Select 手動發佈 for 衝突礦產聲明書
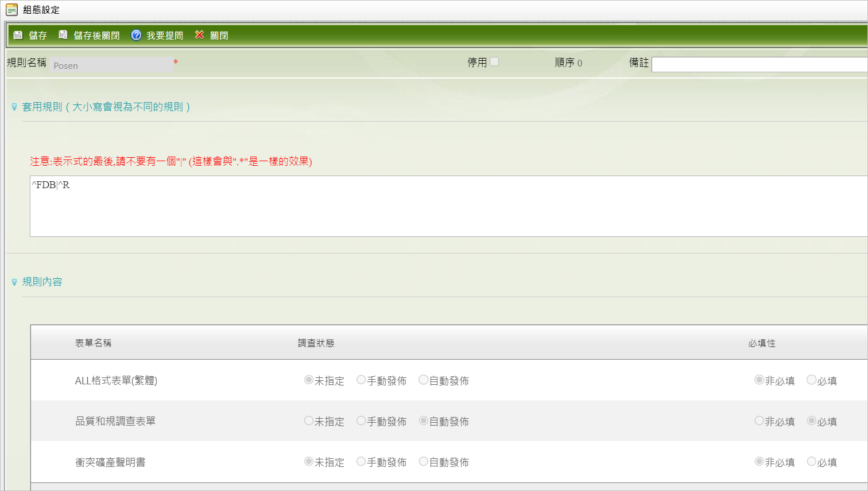This screenshot has height=491, width=868. pyautogui.click(x=361, y=461)
